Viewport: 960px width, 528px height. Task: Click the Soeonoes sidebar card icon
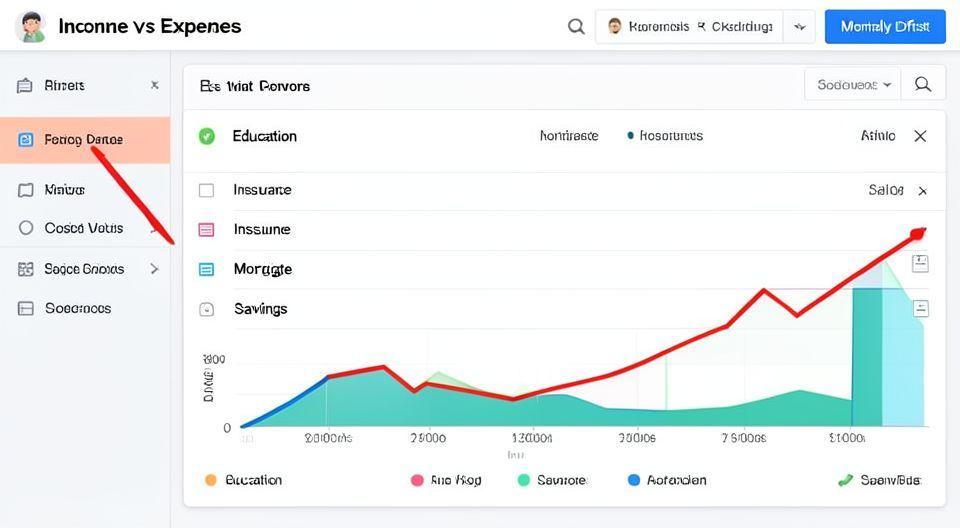pos(26,308)
